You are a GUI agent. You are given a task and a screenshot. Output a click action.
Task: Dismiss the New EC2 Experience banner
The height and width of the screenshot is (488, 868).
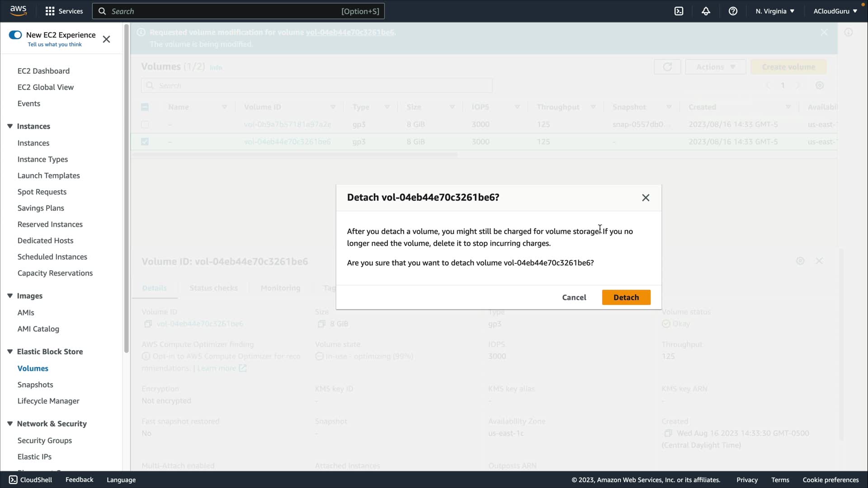tap(106, 39)
